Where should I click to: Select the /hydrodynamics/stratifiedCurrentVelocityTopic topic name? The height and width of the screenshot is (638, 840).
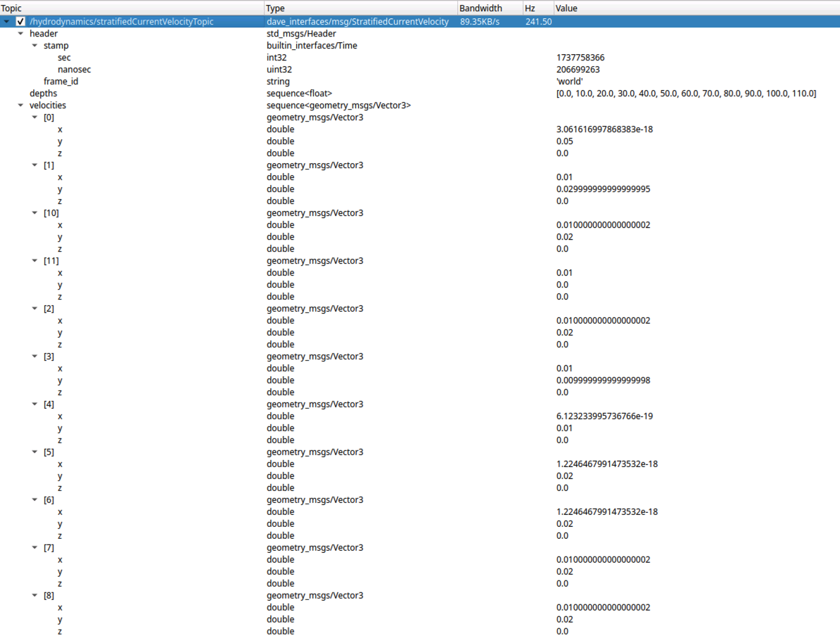point(122,21)
